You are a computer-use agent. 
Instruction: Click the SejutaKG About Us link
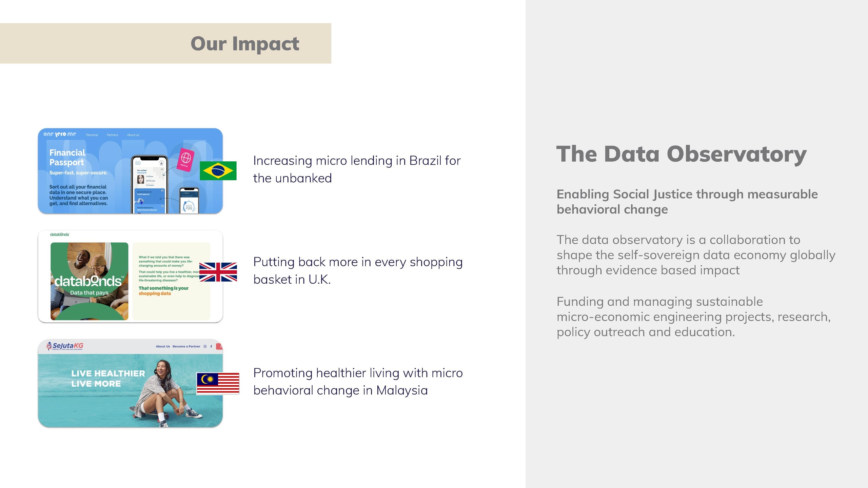[x=163, y=346]
